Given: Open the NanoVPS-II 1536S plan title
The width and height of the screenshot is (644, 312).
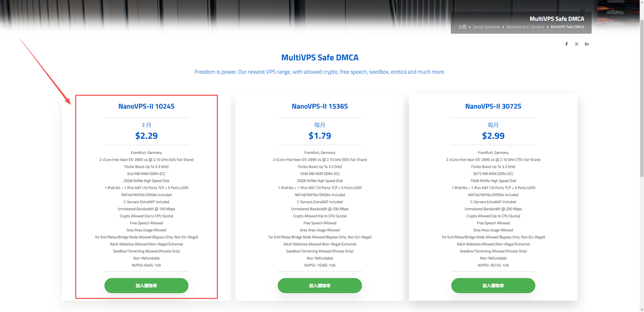Looking at the screenshot, I should [x=320, y=106].
